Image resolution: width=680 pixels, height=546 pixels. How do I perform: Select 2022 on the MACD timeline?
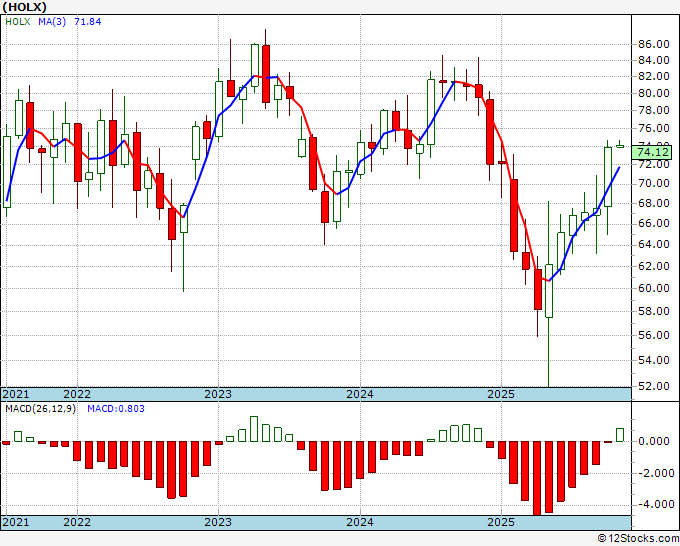coord(77,522)
